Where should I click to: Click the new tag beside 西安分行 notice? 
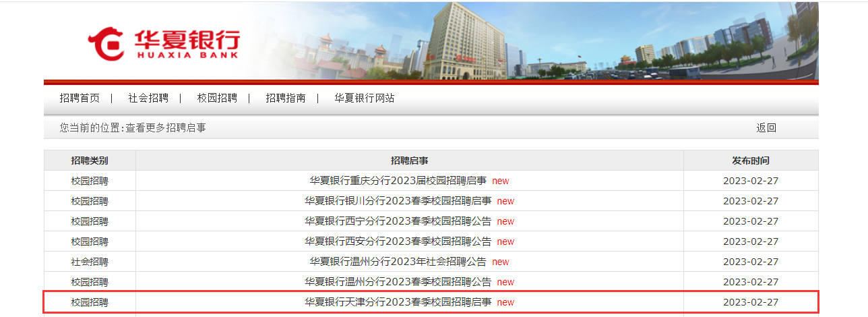505,241
